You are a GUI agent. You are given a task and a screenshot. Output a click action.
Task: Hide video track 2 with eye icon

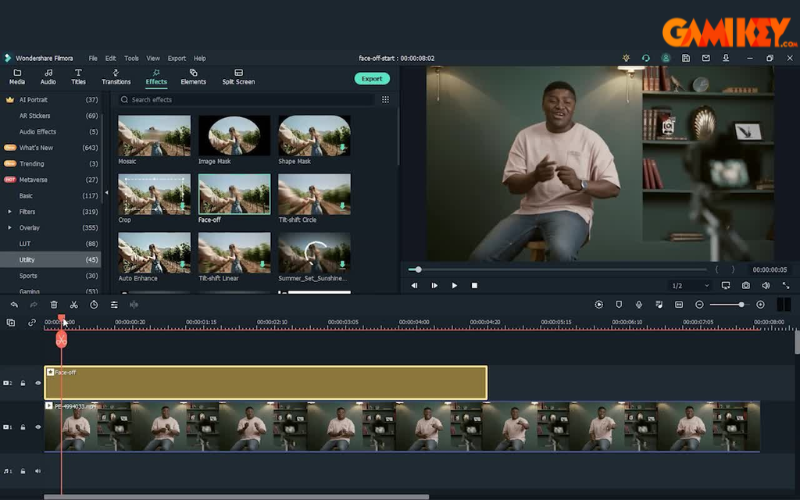[38, 383]
